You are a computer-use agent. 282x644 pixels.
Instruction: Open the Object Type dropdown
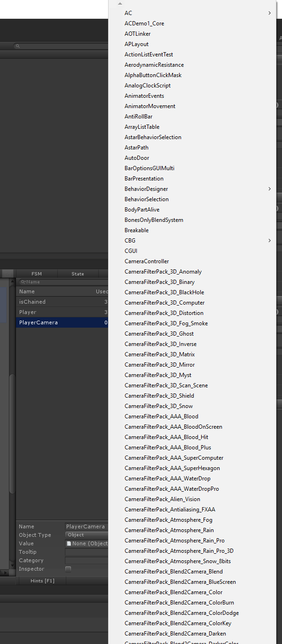point(86,535)
